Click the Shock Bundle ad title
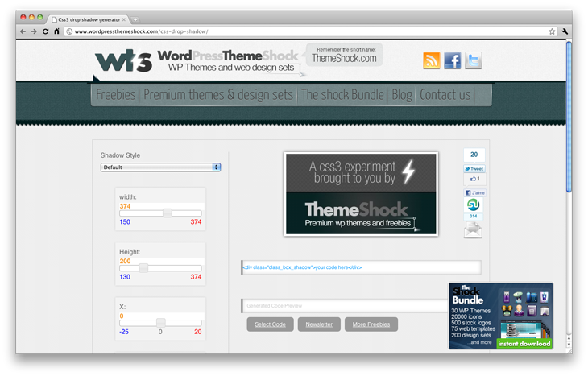The image size is (588, 376). 468,295
